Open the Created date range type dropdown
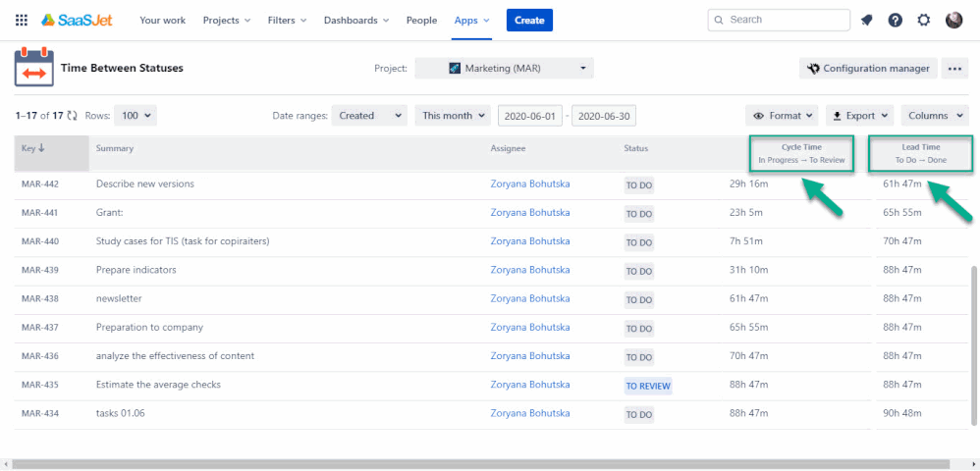Screen dimensions: 980x471 (369, 116)
